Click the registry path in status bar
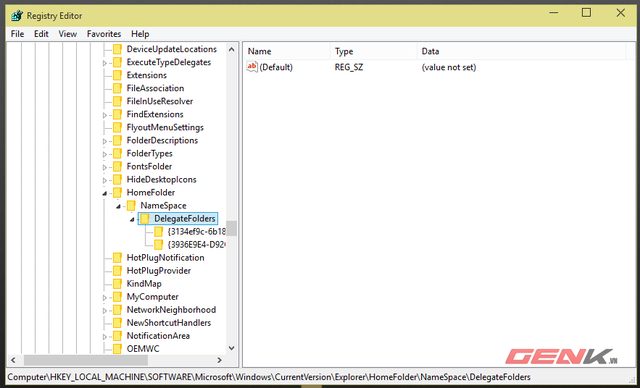The image size is (640, 388). pos(269,377)
